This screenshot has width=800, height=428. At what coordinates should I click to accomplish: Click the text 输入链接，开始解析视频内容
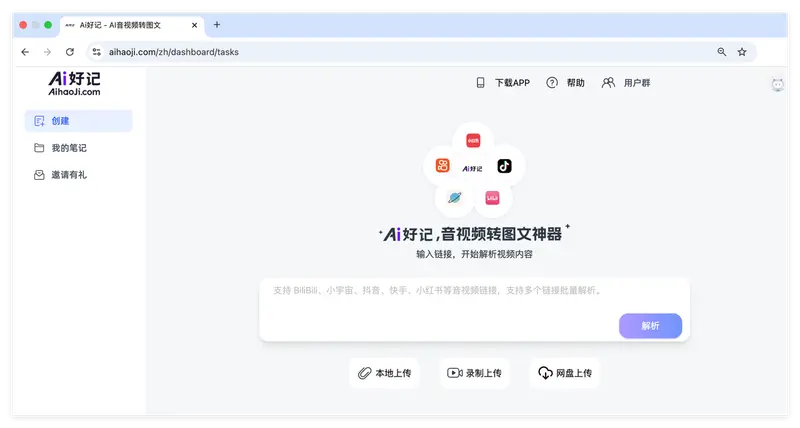tap(474, 254)
